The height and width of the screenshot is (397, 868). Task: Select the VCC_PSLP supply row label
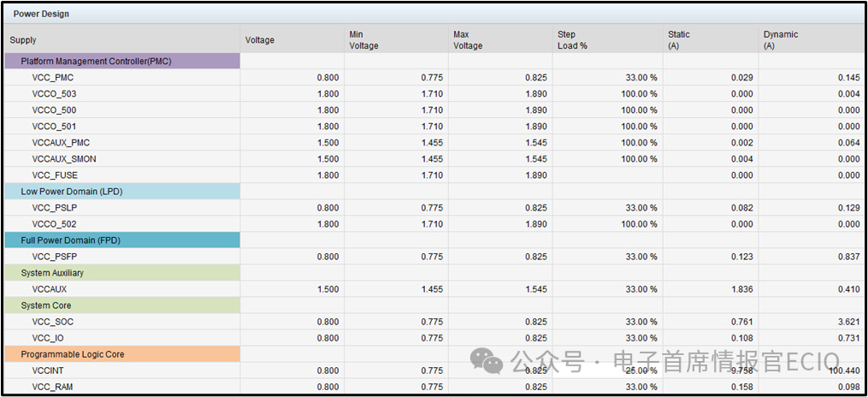tap(54, 208)
